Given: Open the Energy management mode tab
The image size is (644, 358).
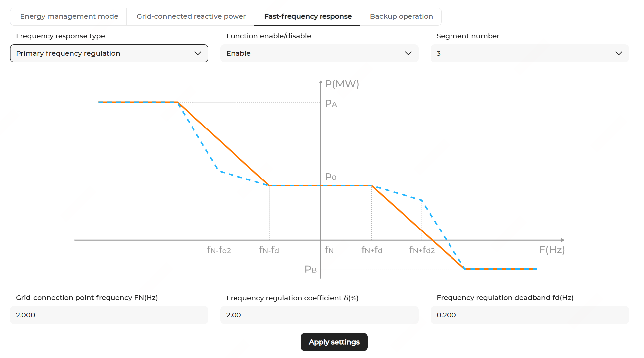Looking at the screenshot, I should pos(69,16).
